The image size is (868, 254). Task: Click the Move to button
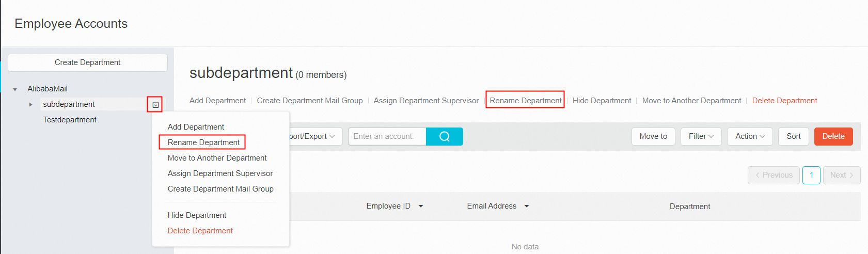click(653, 136)
